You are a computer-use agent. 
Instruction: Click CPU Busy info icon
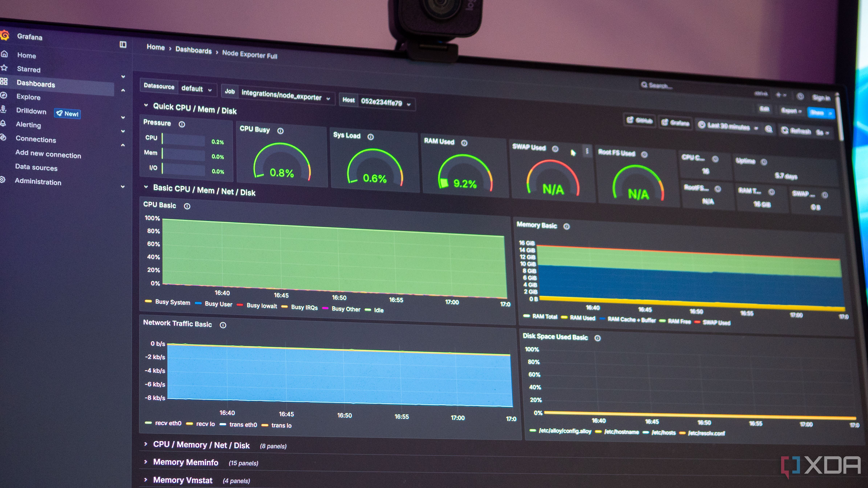[x=280, y=131]
